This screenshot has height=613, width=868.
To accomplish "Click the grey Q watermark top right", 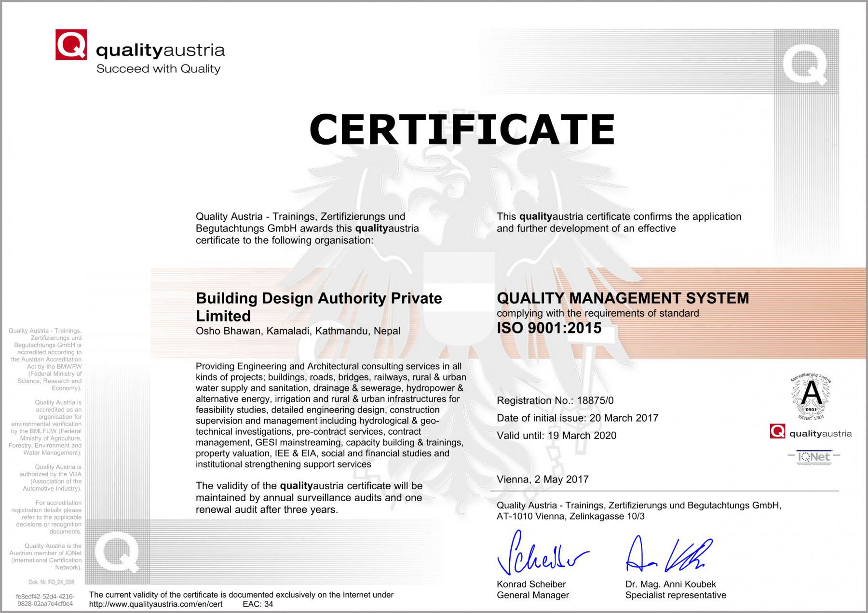I will point(805,63).
